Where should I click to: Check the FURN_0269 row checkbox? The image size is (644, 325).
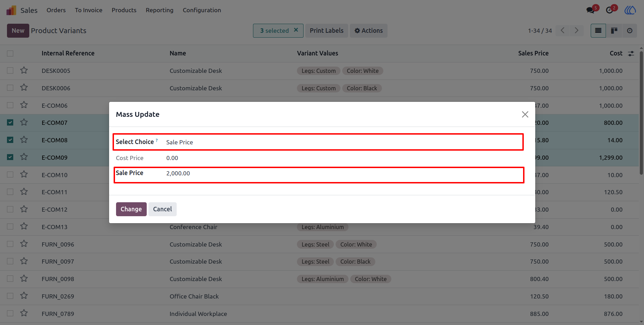(10, 296)
